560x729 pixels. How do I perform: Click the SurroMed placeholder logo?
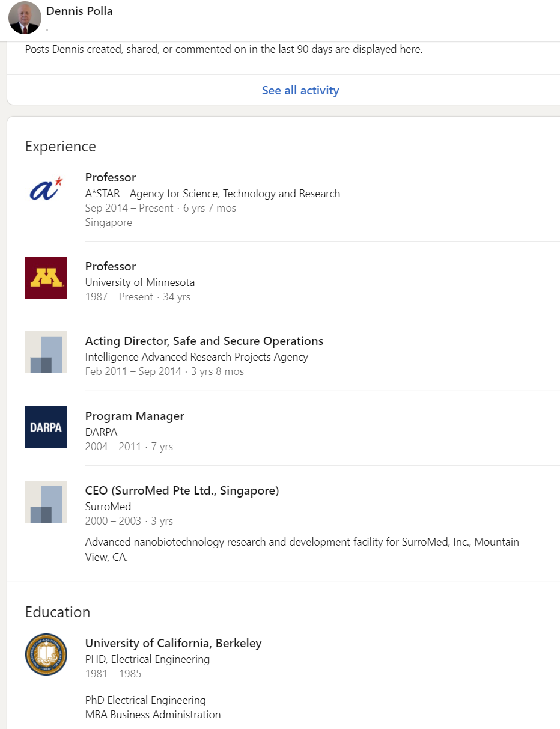pyautogui.click(x=46, y=502)
